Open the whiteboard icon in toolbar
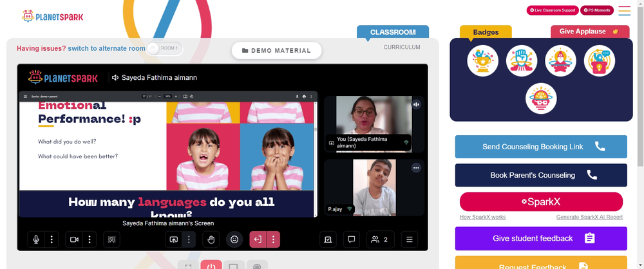The width and height of the screenshot is (644, 269). point(328,239)
